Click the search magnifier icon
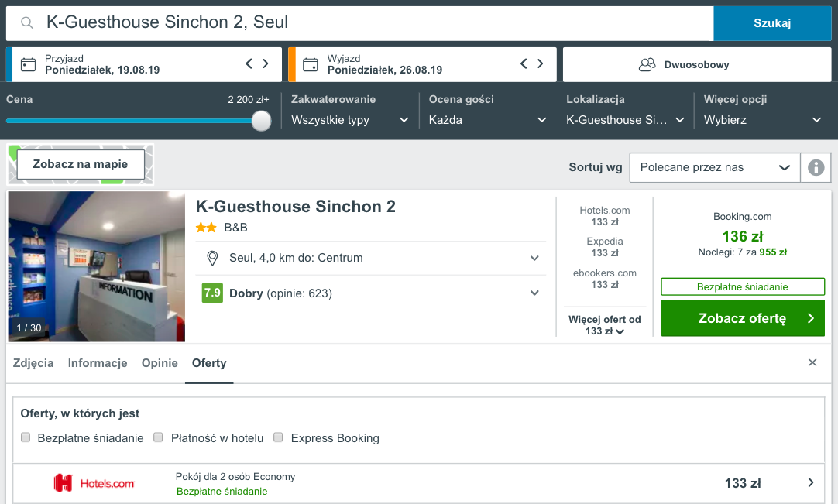838x504 pixels. tap(27, 23)
